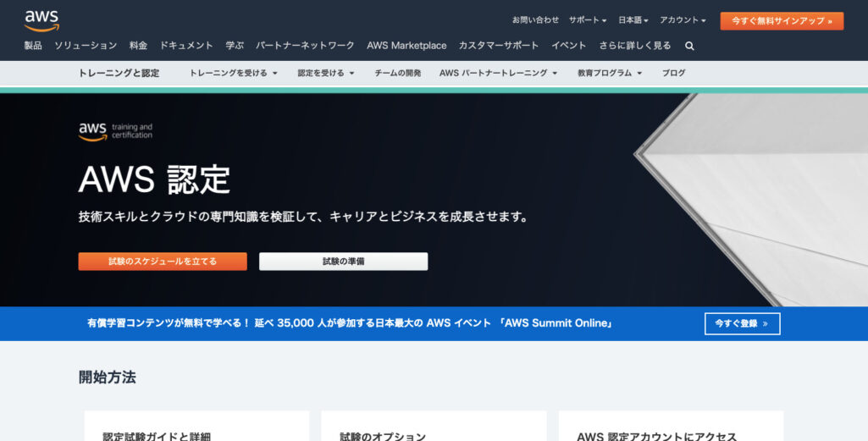Click 今すぐ無料サインアップ button

pyautogui.click(x=782, y=21)
